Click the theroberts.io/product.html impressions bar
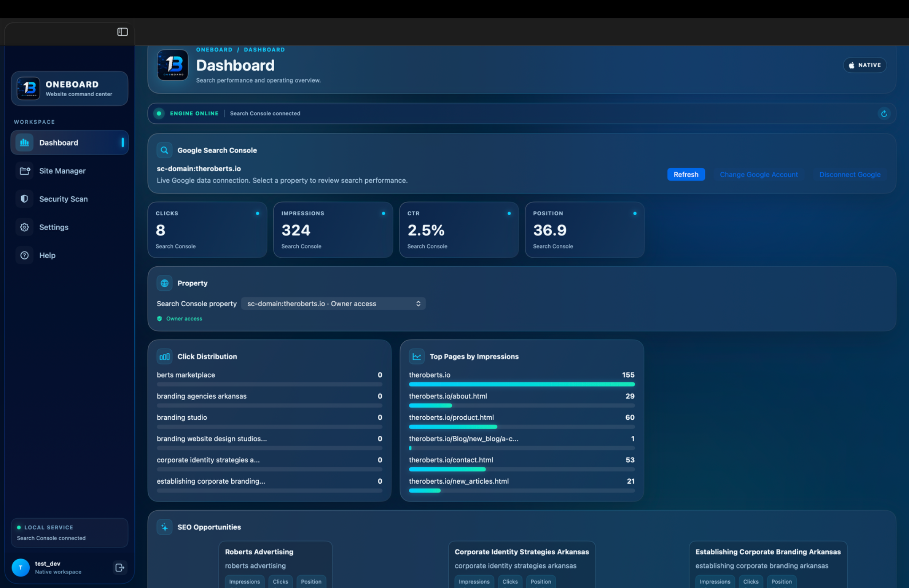 tap(522, 427)
